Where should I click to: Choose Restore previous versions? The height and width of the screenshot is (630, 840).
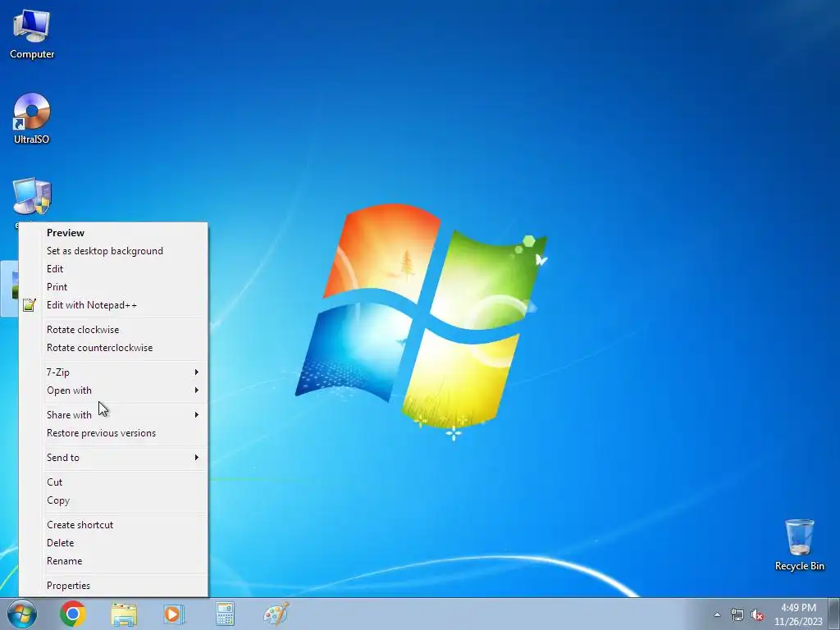coord(113,433)
